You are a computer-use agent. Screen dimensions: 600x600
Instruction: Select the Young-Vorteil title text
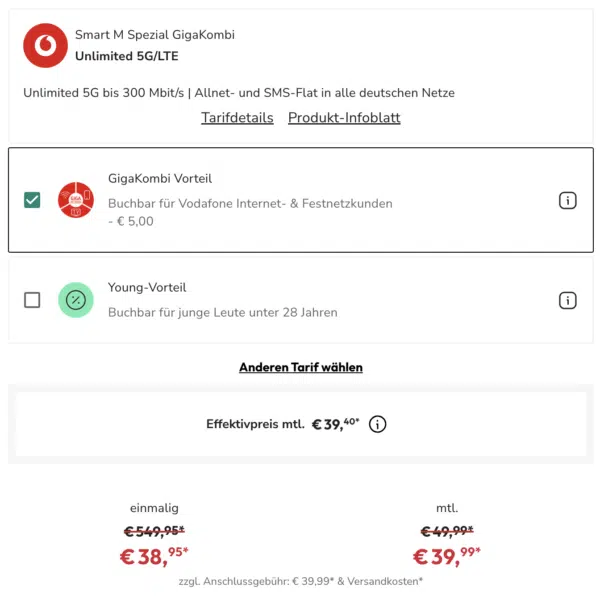(147, 287)
